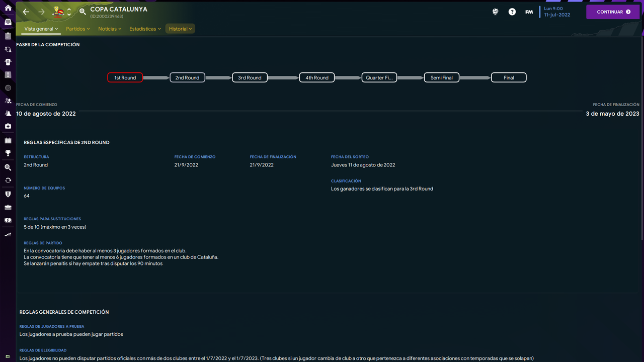The image size is (644, 362).
Task: Expand the Vista general dropdown tab
Action: 41,29
